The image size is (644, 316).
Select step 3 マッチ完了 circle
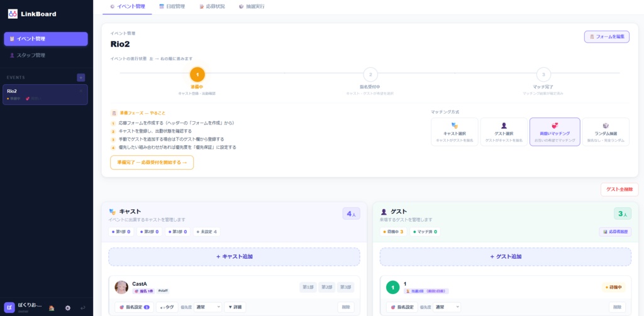(543, 75)
